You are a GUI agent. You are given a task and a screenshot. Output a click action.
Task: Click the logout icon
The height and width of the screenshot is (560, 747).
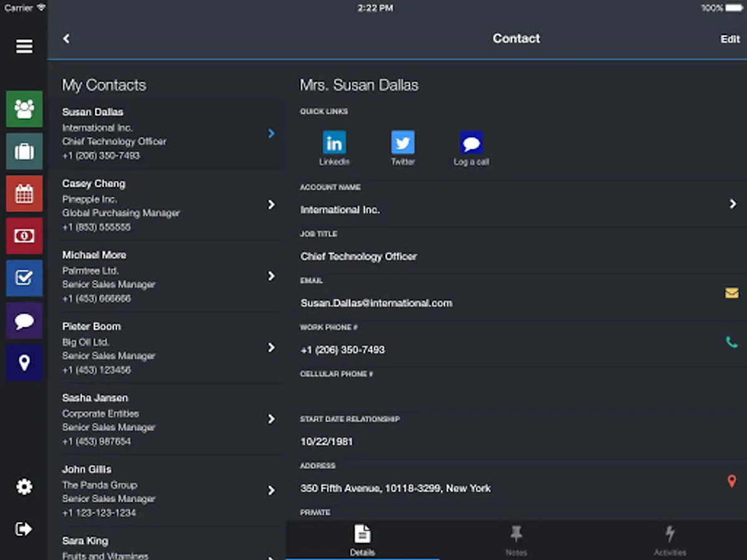(x=24, y=529)
